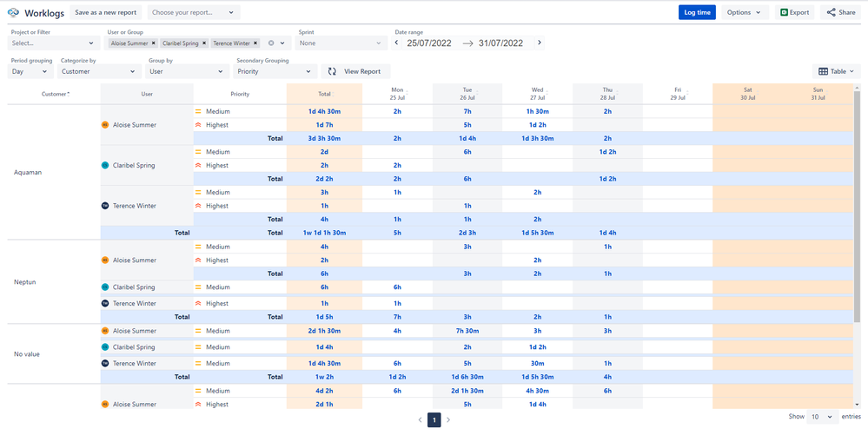Remove Aloise Summer user chip
The width and height of the screenshot is (868, 442).
coord(153,43)
